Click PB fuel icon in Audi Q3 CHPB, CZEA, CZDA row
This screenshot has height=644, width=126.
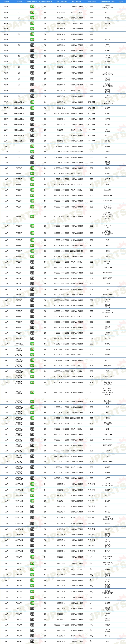point(32,6)
